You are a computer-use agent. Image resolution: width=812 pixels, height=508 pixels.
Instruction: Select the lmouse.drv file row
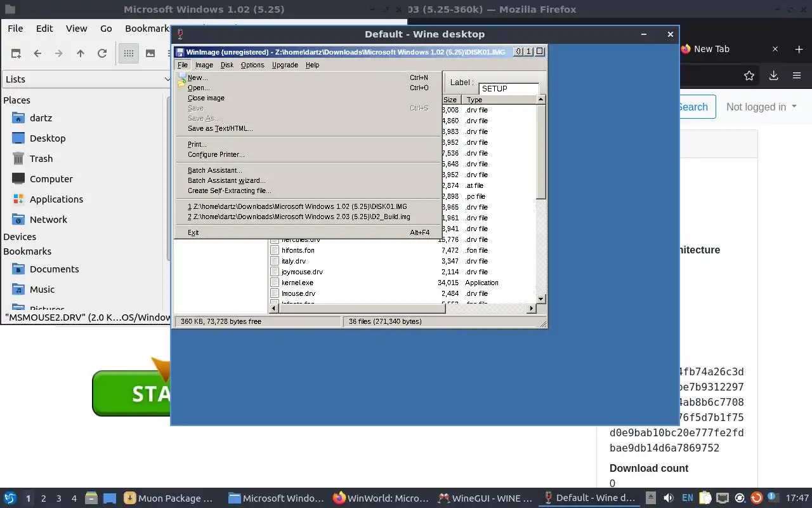click(403, 293)
